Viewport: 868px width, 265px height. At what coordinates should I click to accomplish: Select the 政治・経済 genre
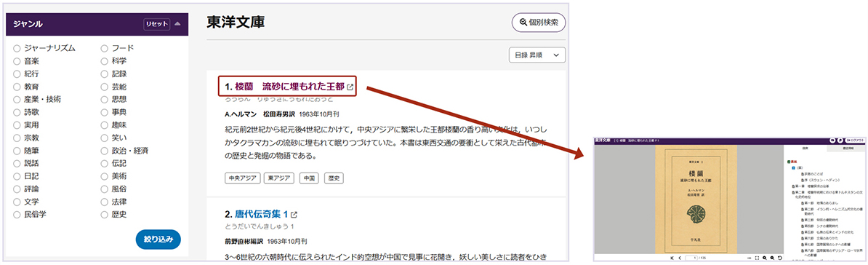click(x=104, y=150)
